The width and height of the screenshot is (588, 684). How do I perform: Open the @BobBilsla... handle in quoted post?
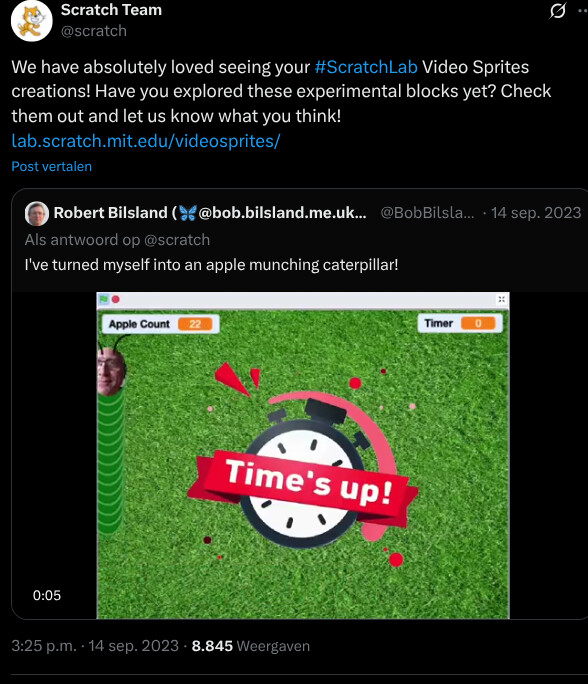427,213
